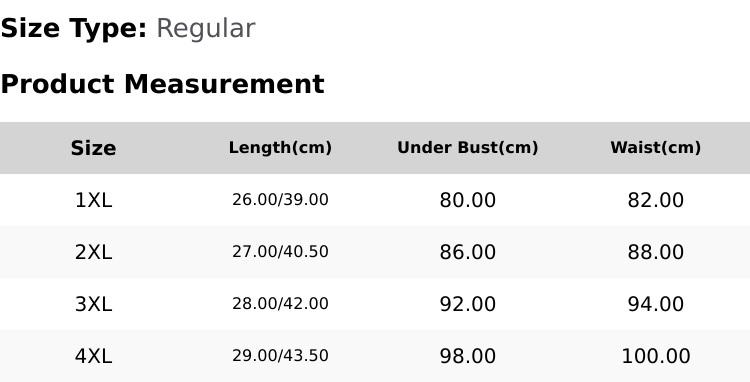Select the 98.00 under bust cell
The height and width of the screenshot is (382, 750).
[468, 356]
